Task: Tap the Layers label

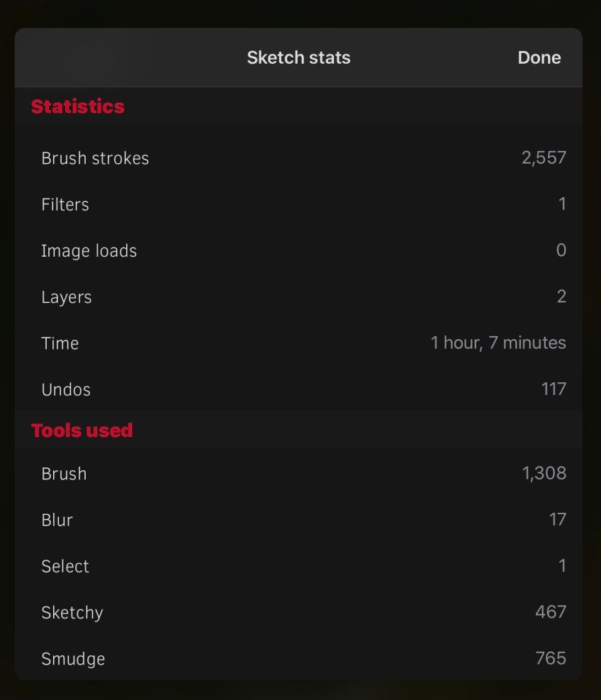Action: coord(67,297)
